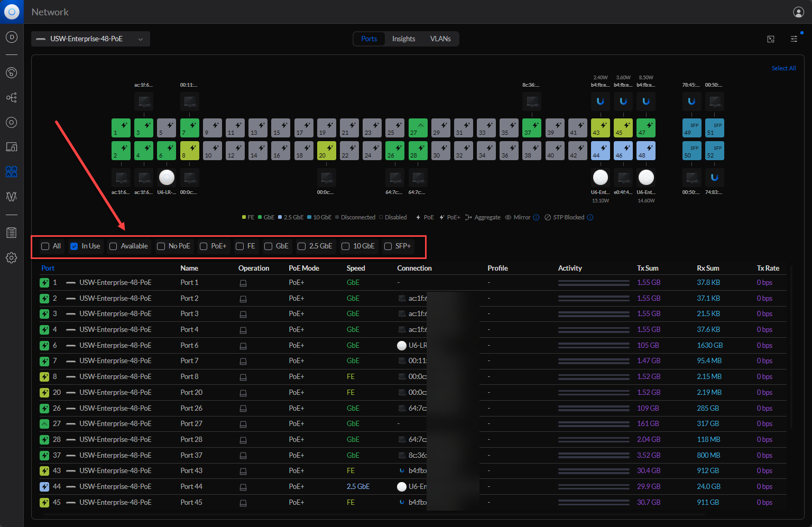Sort the table by Port column header
Viewport: 812px width, 527px height.
(48, 269)
